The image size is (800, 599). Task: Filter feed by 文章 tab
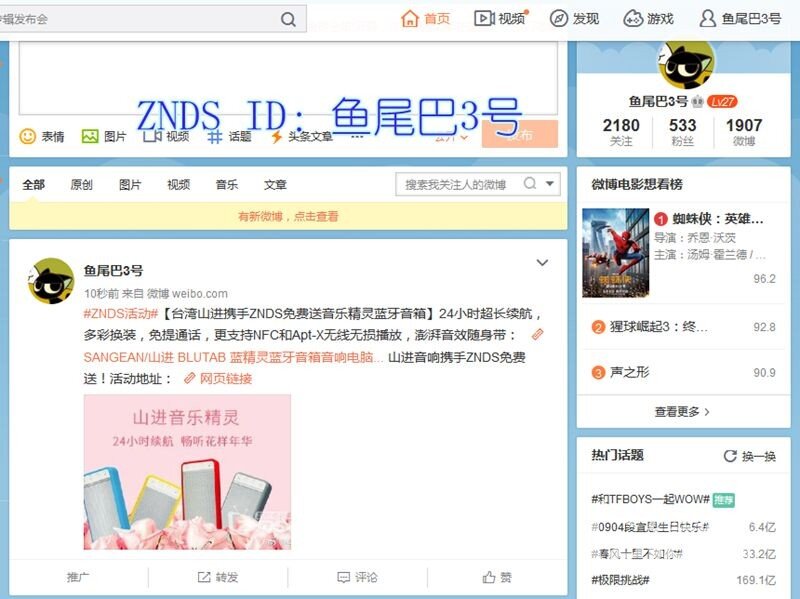pos(275,185)
